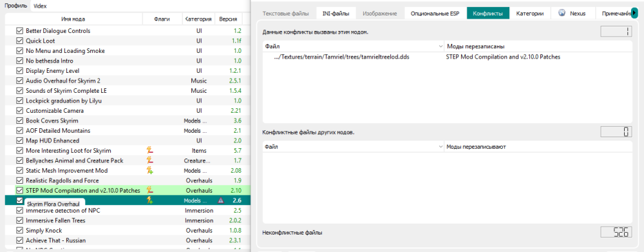
Task: Click the green lightning flag in the selected row
Action: coord(150,200)
